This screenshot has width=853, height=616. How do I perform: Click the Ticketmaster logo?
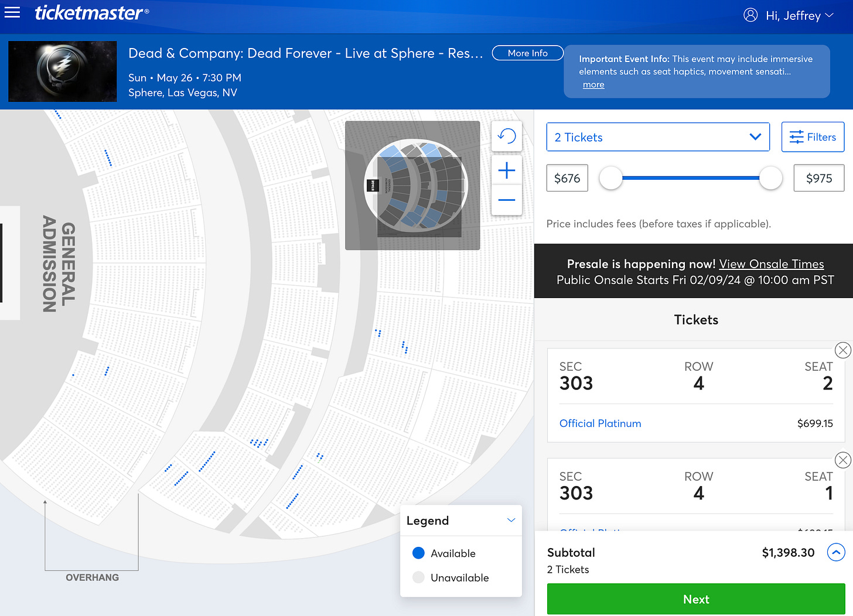pos(92,13)
